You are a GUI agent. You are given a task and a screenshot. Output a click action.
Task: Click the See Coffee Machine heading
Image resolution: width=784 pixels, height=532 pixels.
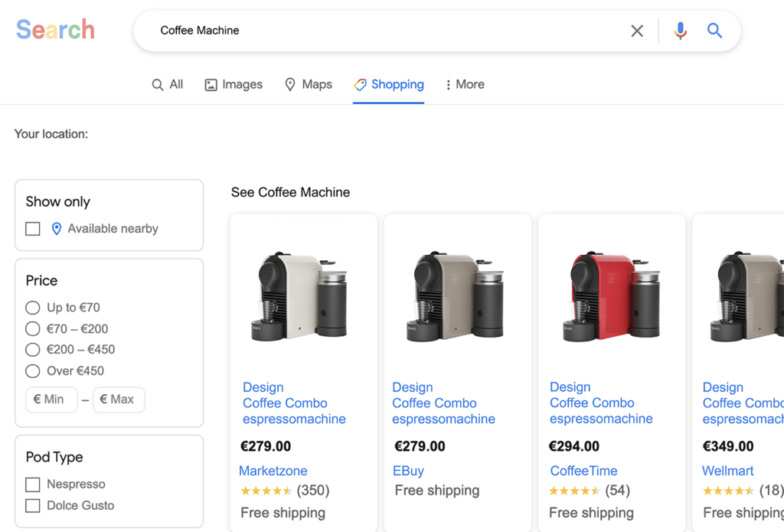click(x=290, y=192)
